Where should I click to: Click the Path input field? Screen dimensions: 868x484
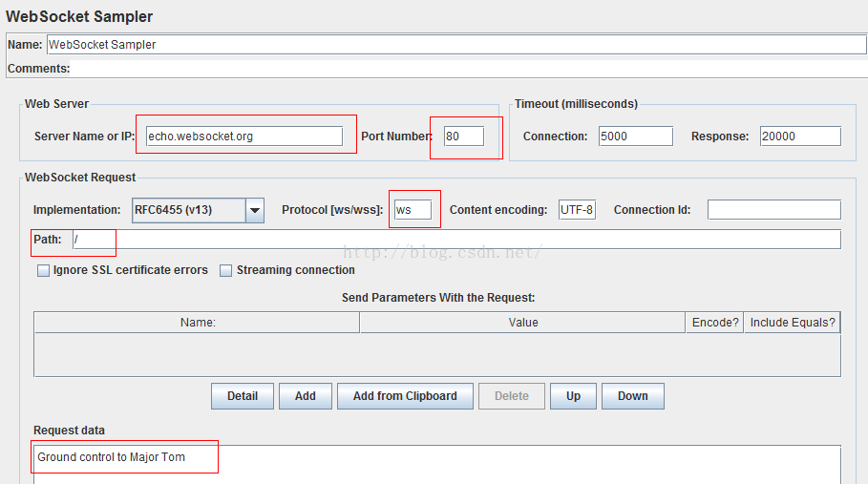pos(456,240)
